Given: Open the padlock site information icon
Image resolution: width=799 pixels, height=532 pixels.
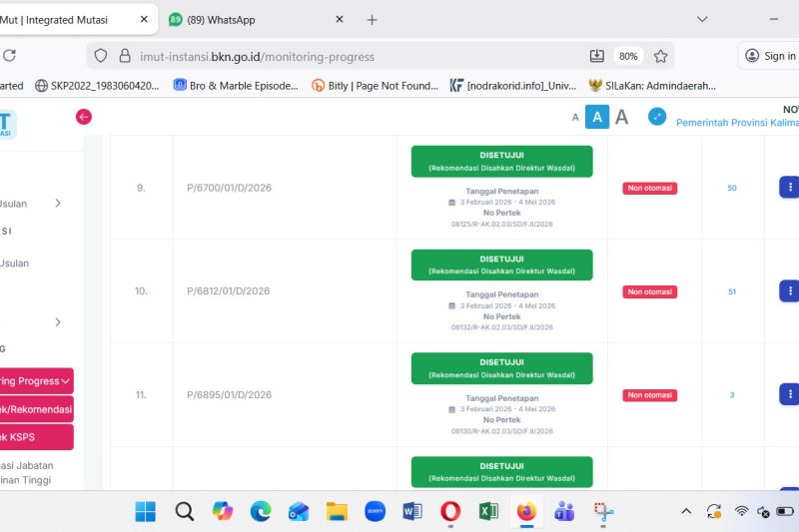Looking at the screenshot, I should pyautogui.click(x=124, y=56).
